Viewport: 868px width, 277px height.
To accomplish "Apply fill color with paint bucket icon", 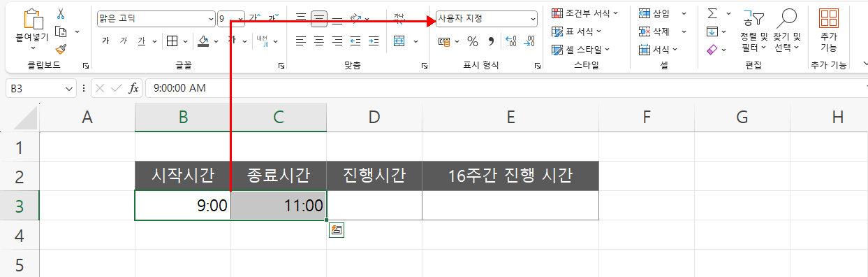I will pyautogui.click(x=203, y=41).
